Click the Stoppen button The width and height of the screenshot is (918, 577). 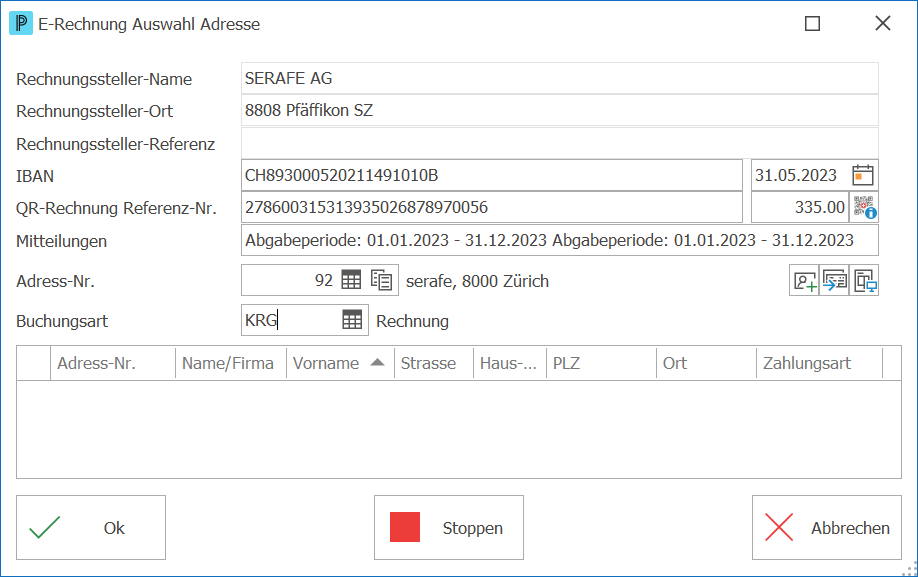448,527
